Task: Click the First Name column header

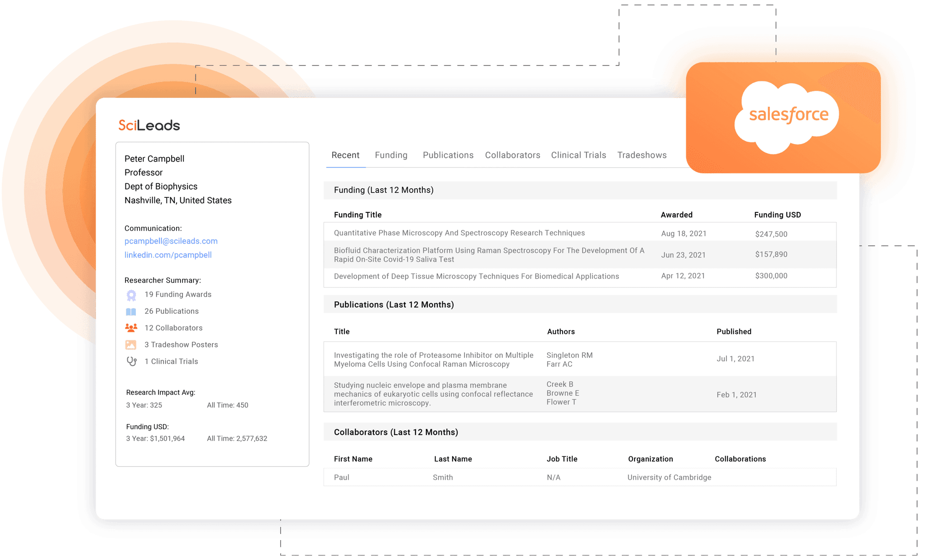Action: 353,459
